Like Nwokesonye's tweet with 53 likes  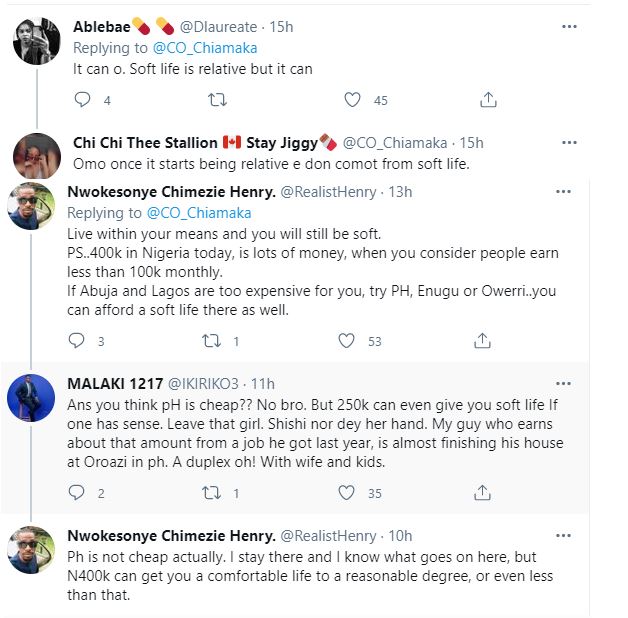pyautogui.click(x=347, y=341)
